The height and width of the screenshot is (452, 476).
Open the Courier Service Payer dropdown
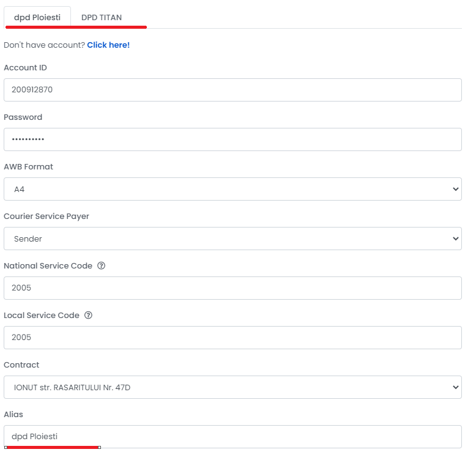pyautogui.click(x=233, y=239)
